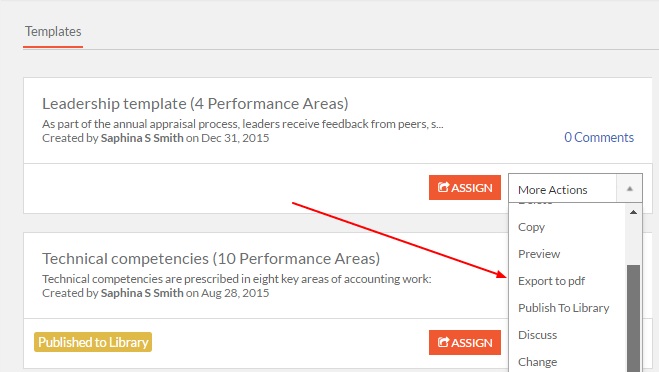Click the Published to Library badge

coord(93,342)
